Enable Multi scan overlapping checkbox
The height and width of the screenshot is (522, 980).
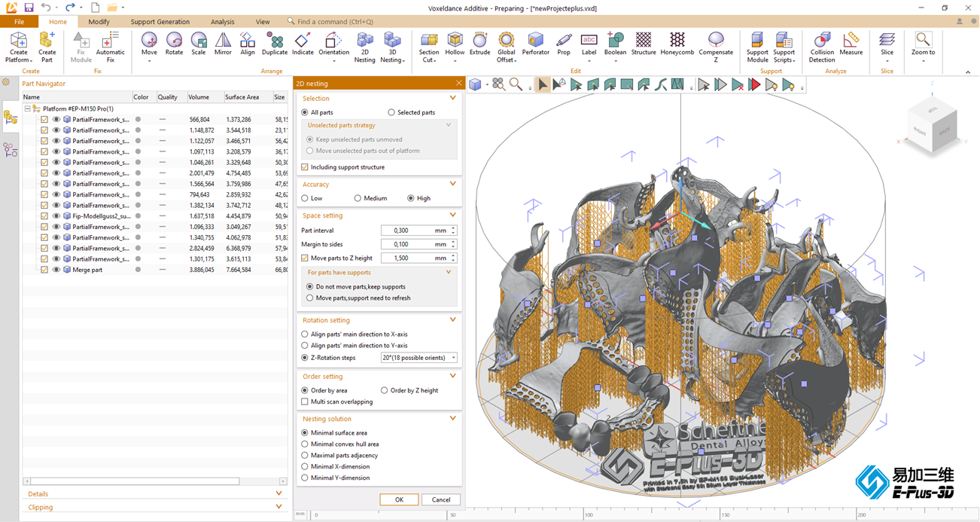[x=305, y=401]
